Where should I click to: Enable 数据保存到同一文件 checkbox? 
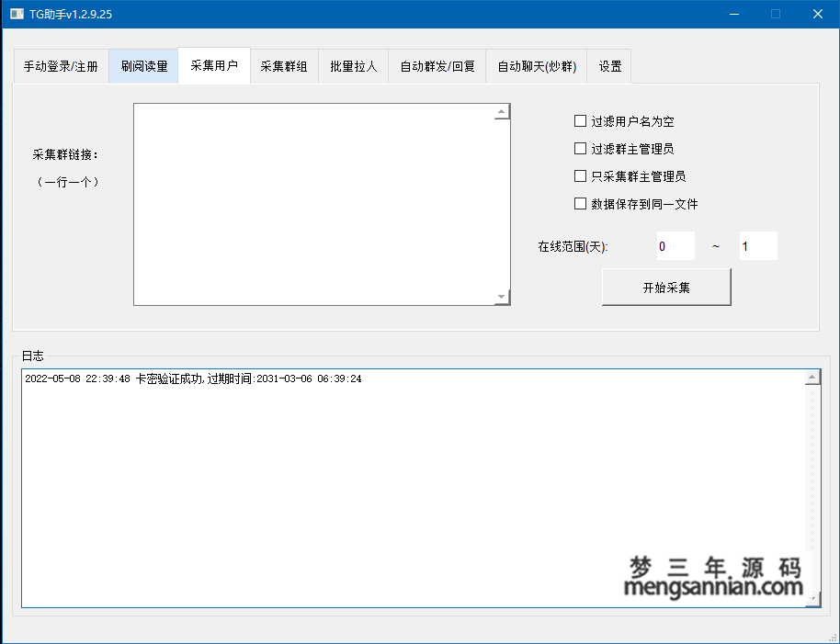coord(580,204)
